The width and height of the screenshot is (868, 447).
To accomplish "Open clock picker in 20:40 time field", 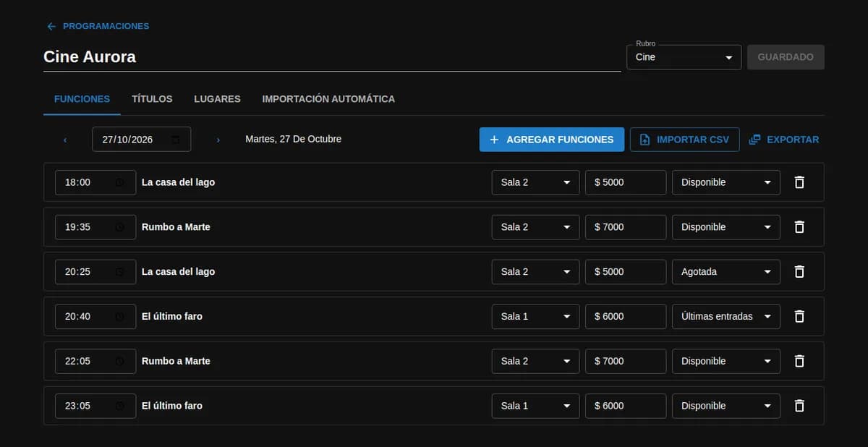I will [x=119, y=316].
